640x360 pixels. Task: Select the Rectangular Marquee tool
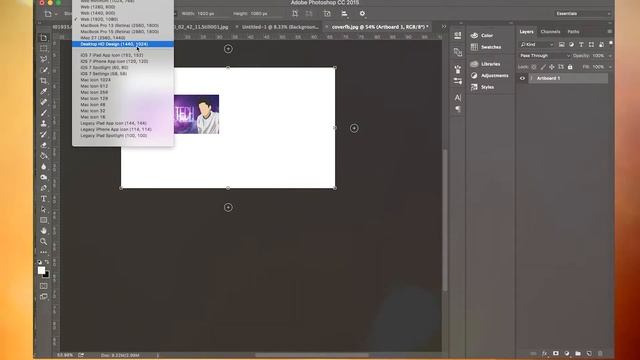pyautogui.click(x=44, y=48)
